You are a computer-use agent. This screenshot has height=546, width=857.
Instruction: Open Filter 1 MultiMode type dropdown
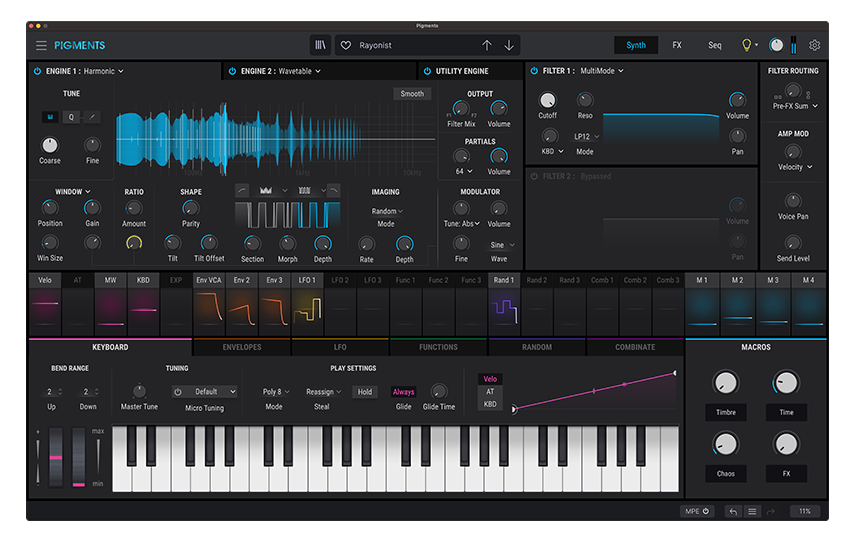tap(602, 71)
